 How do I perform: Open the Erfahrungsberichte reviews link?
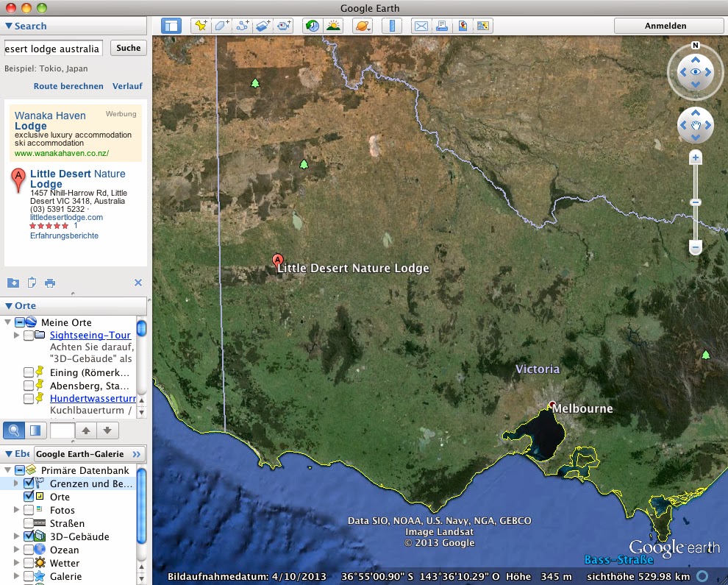click(x=64, y=235)
